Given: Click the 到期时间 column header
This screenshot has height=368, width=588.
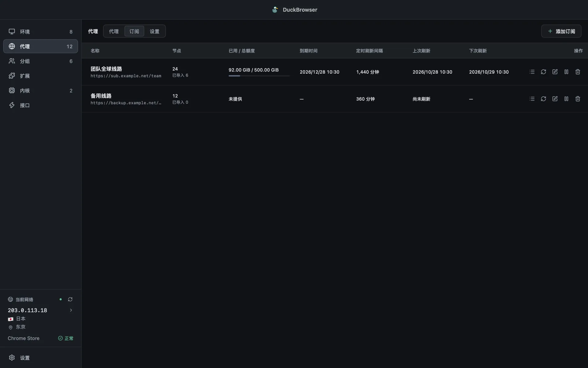Looking at the screenshot, I should pyautogui.click(x=308, y=51).
